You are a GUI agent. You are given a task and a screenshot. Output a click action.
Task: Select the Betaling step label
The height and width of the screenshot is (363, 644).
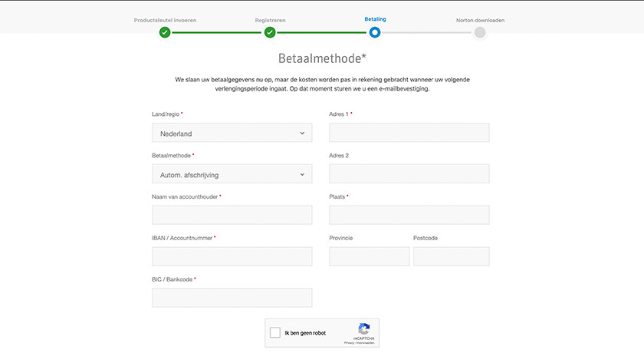[x=375, y=20]
